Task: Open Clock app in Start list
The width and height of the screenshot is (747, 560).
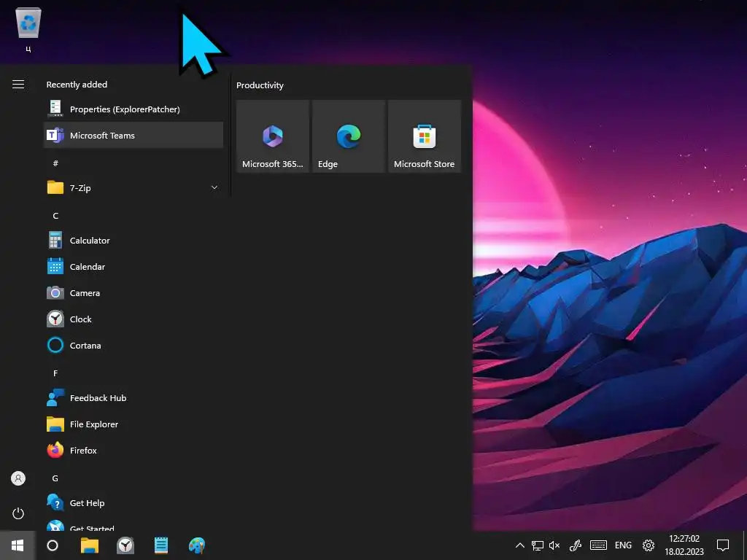Action: (x=133, y=319)
